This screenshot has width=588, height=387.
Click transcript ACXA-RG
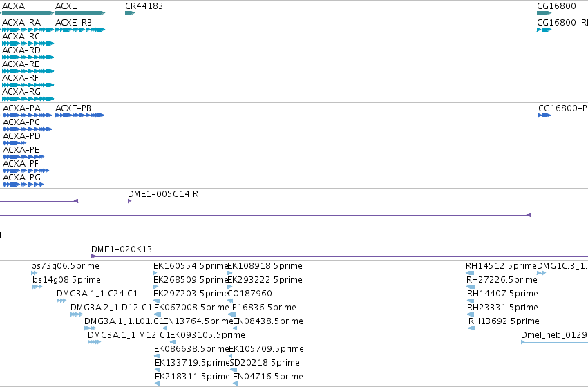pyautogui.click(x=28, y=99)
